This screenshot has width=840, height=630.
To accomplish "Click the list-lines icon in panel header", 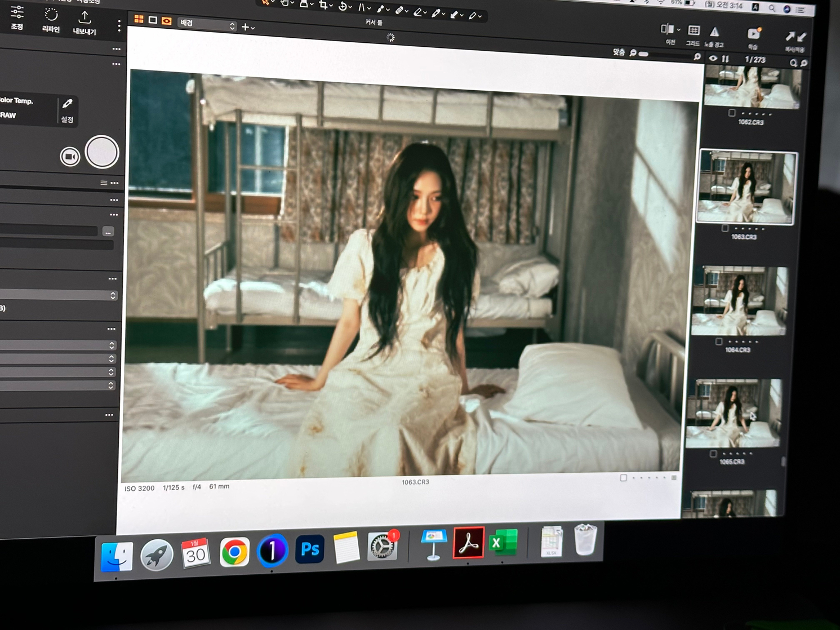I will (x=104, y=183).
